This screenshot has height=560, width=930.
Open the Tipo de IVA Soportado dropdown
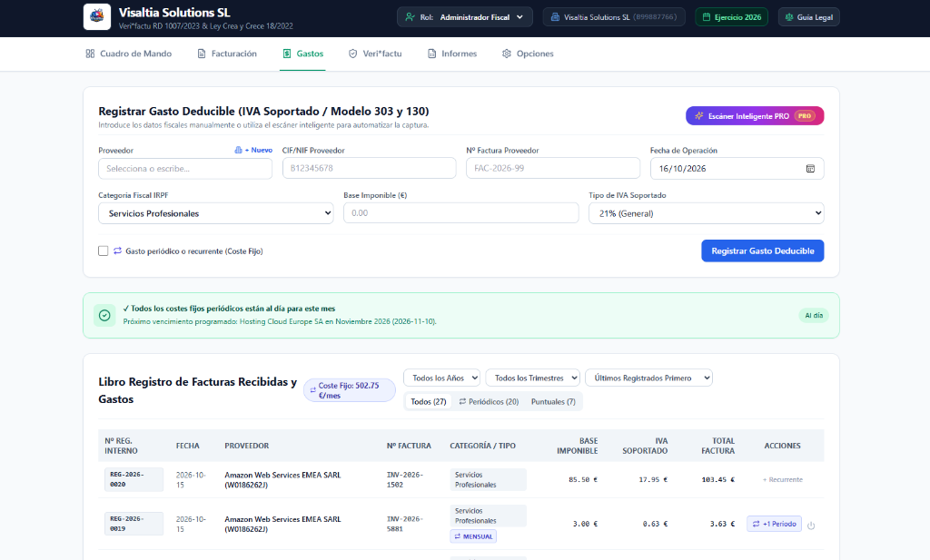[706, 213]
